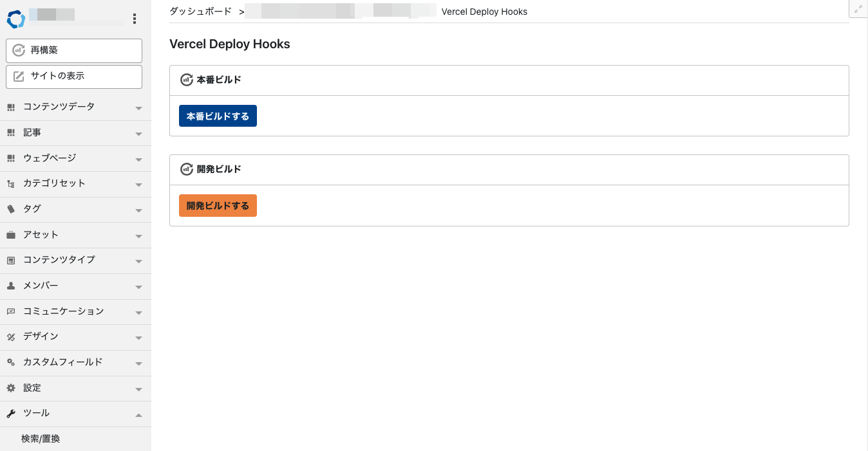Screen dimensions: 868x451
Task: Click 開発ビルド panel title
Action: click(219, 169)
